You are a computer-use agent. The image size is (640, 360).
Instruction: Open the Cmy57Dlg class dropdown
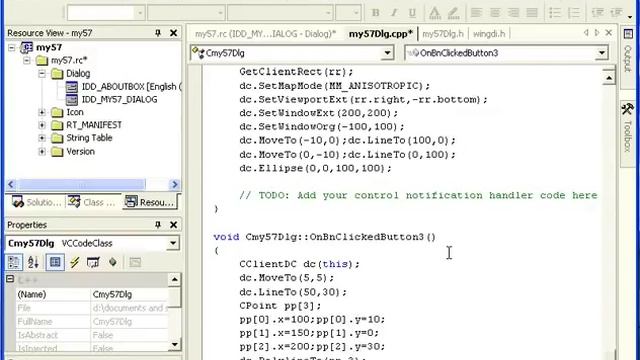[387, 53]
